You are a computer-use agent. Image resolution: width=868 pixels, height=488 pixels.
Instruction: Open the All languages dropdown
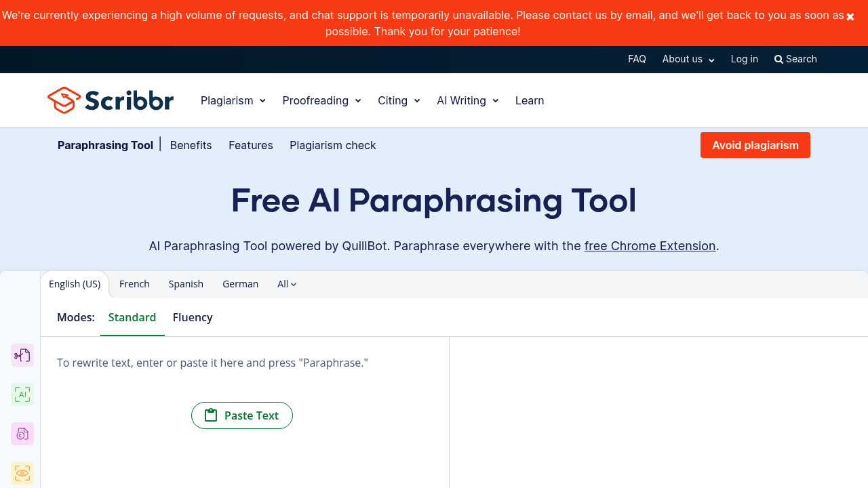[287, 284]
